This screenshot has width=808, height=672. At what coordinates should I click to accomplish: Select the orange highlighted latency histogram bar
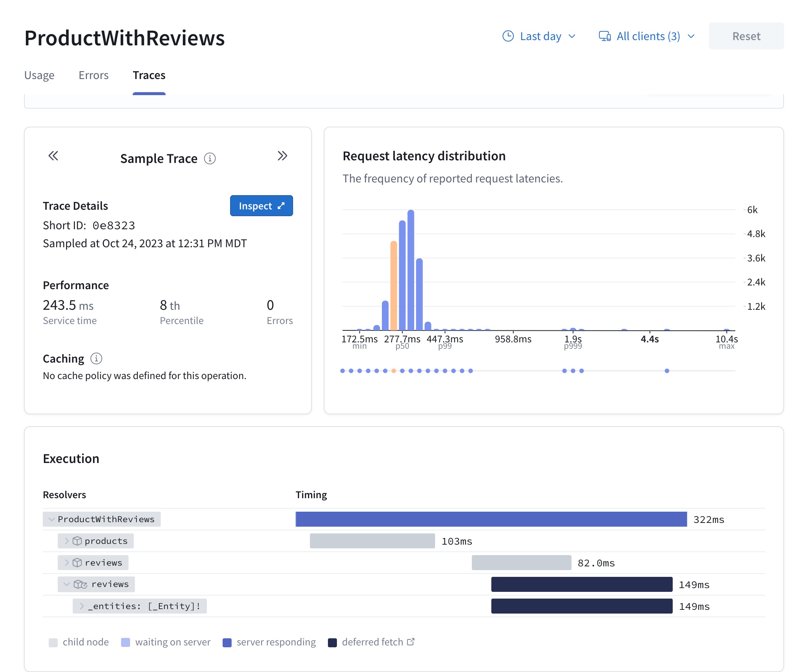(x=393, y=285)
